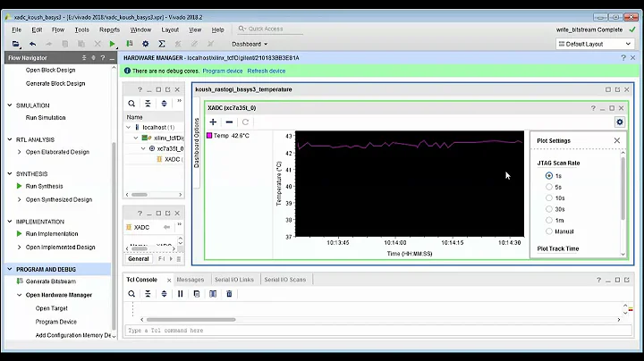Image resolution: width=644 pixels, height=361 pixels.
Task: Collapse the SIMULATION section
Action: 10,105
